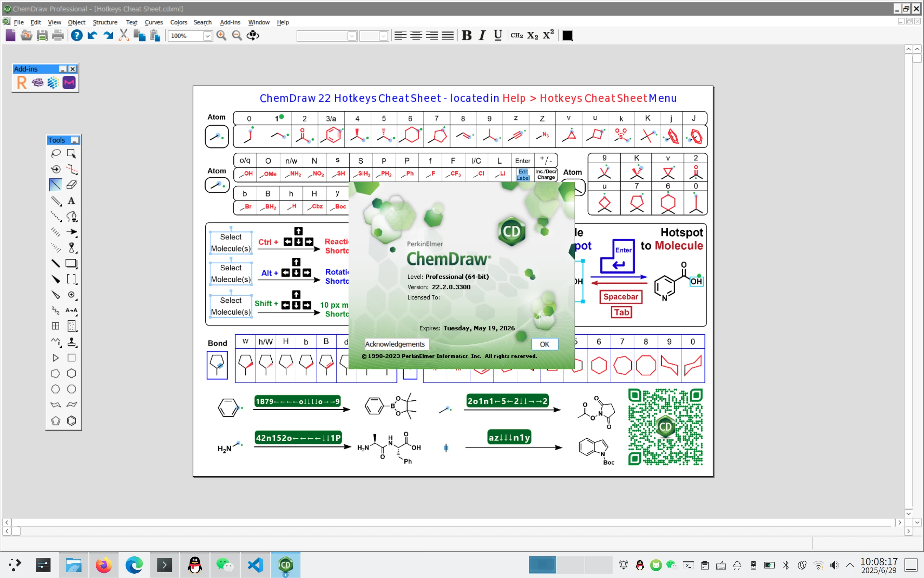Toggle Superscript X² formatting
Image resolution: width=924 pixels, height=578 pixels.
tap(548, 35)
